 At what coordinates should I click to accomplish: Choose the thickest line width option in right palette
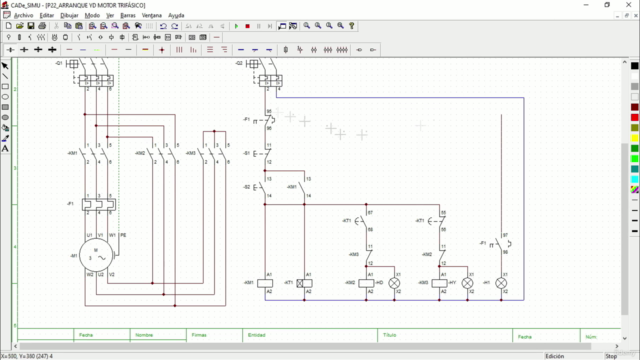635,231
